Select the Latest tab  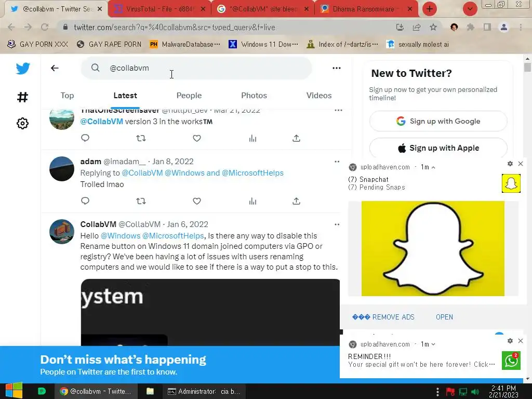click(125, 96)
